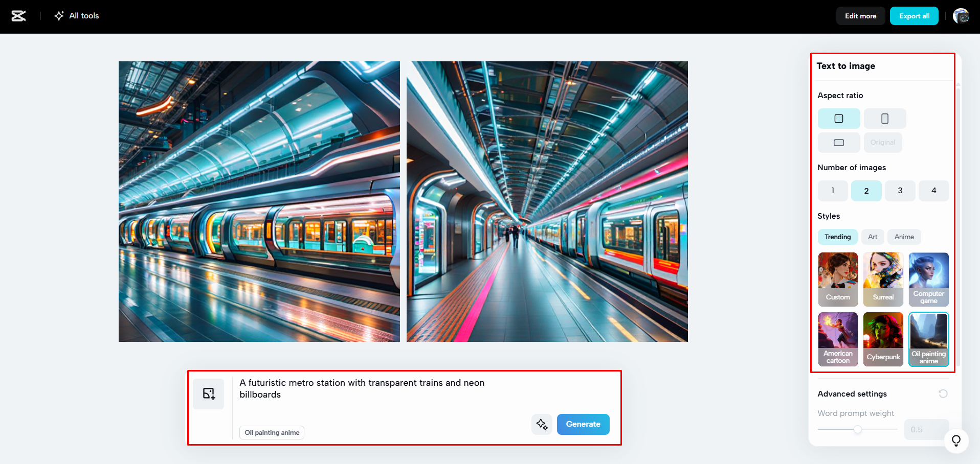Viewport: 980px width, 464px height.
Task: Open the lightbulb tips icon
Action: click(956, 440)
